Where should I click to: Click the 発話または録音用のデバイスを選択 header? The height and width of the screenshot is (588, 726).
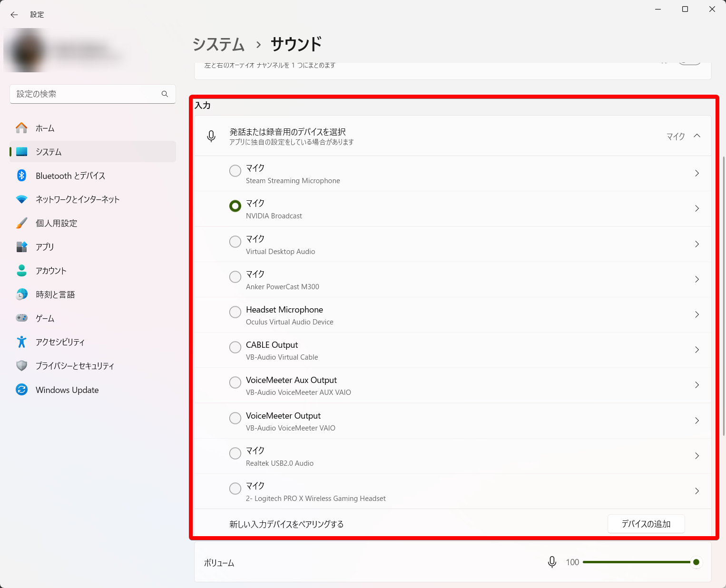(452, 136)
